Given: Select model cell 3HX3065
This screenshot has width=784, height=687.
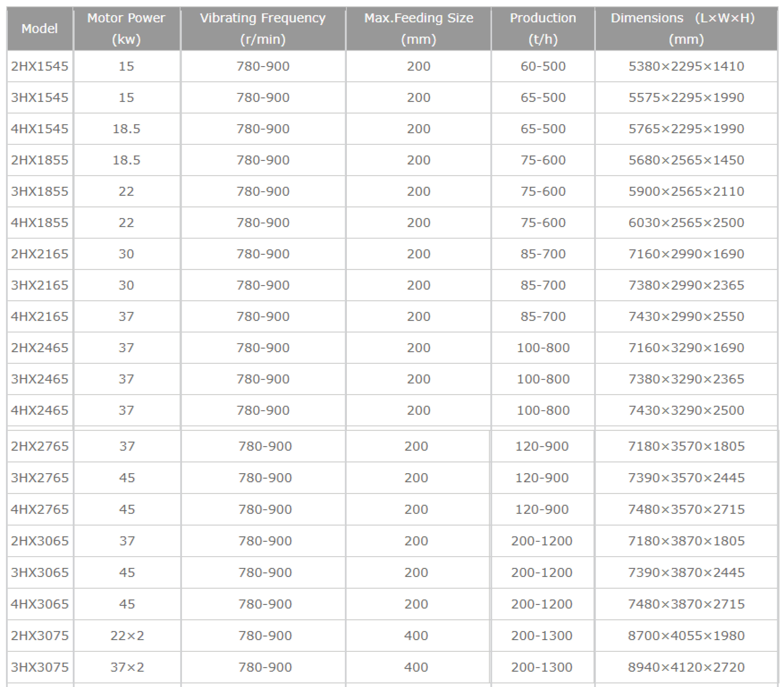Looking at the screenshot, I should [39, 572].
